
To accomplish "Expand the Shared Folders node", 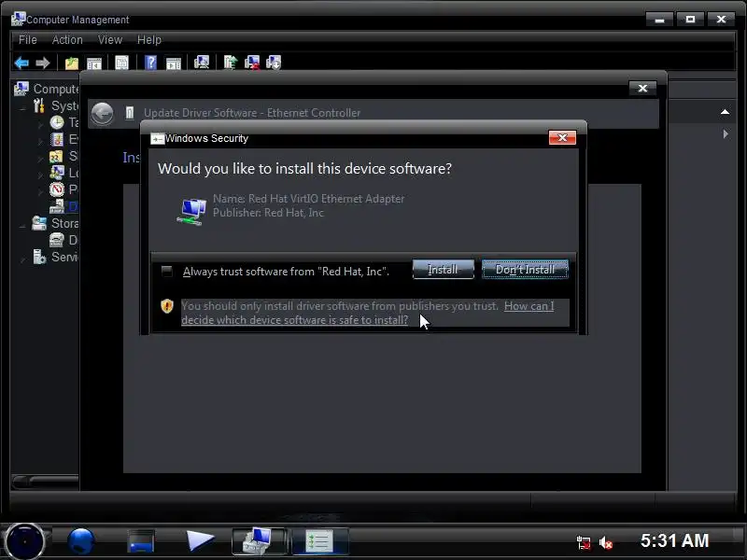I will [x=40, y=158].
